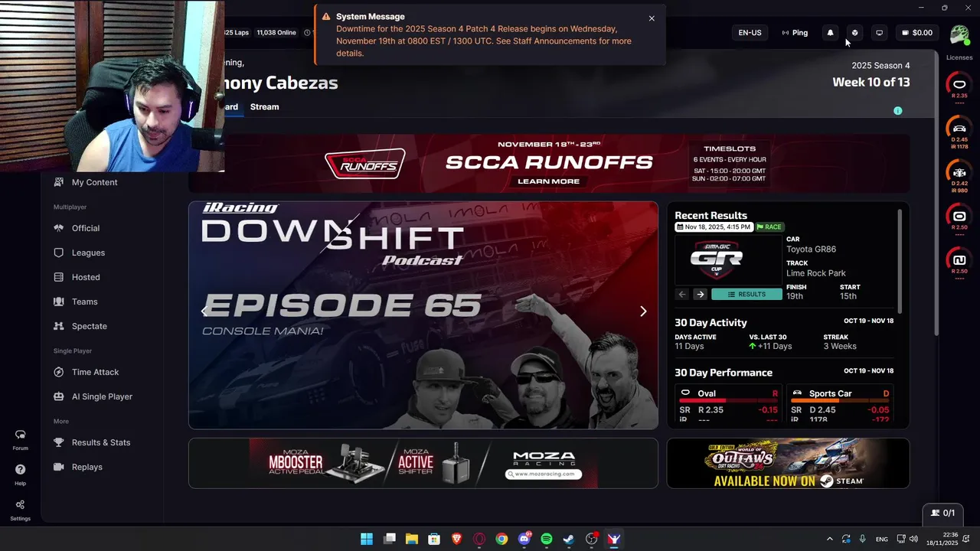980x551 pixels.
Task: Switch to the Stream tab
Action: (264, 107)
